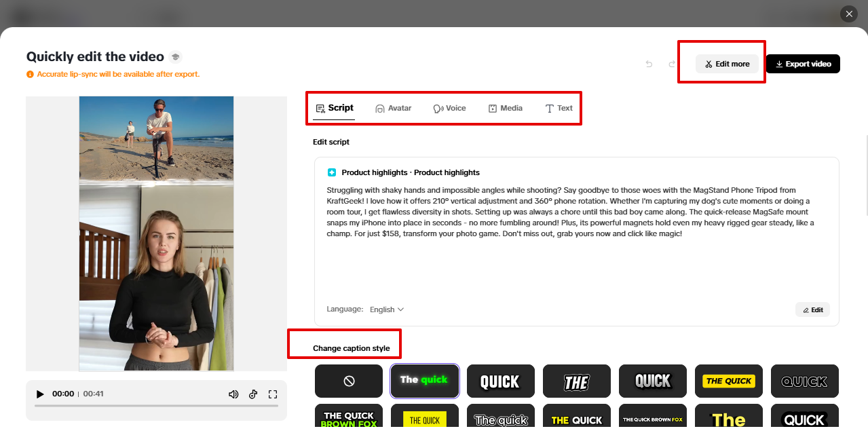This screenshot has width=868, height=433.
Task: Click the lip-sync notice warning icon
Action: 30,74
